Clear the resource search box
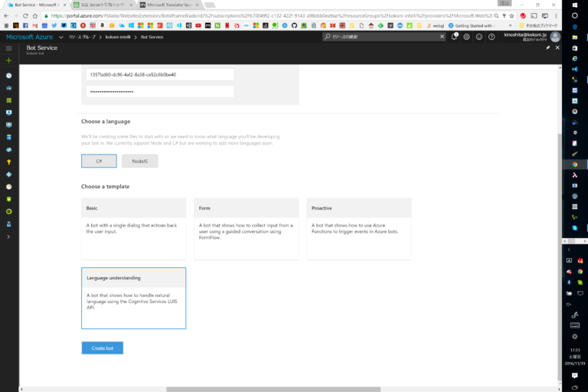The height and width of the screenshot is (392, 588). pos(442,37)
